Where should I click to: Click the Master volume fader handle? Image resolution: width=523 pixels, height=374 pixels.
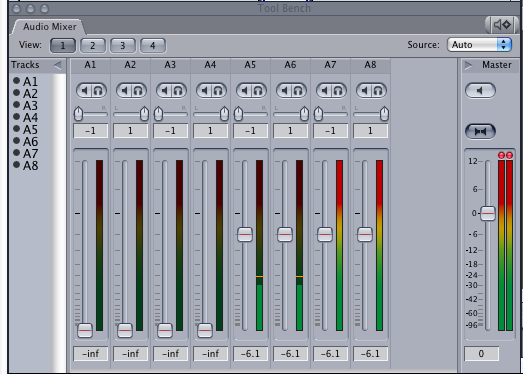tap(488, 214)
